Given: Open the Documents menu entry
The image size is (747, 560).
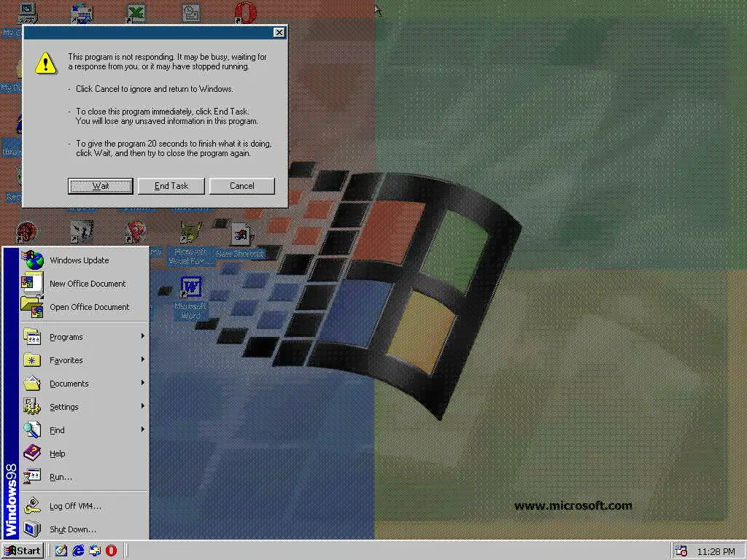Looking at the screenshot, I should [x=84, y=384].
